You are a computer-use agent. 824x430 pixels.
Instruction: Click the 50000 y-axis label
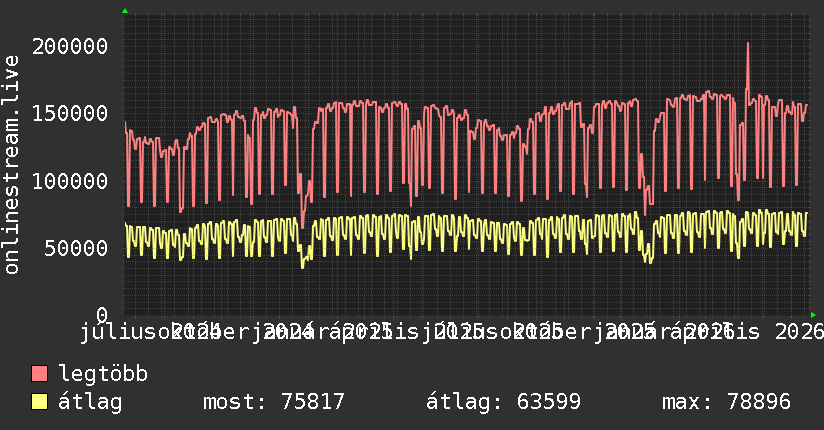point(76,249)
